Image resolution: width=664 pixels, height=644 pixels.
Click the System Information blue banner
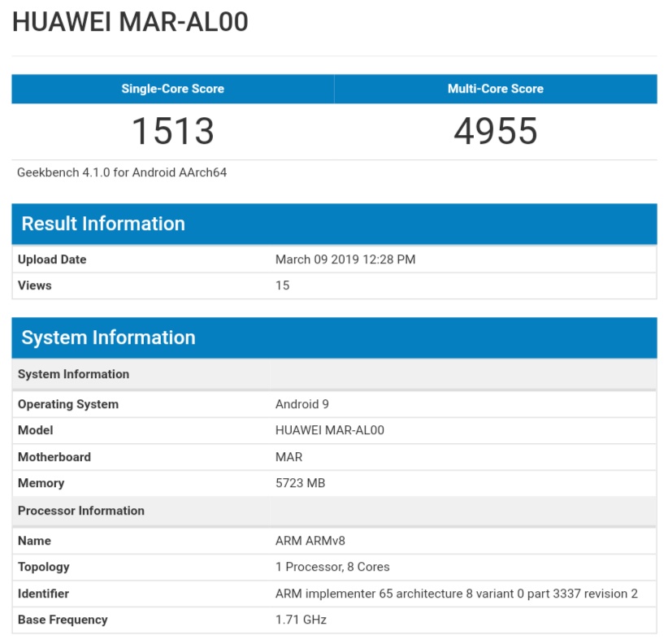click(108, 337)
